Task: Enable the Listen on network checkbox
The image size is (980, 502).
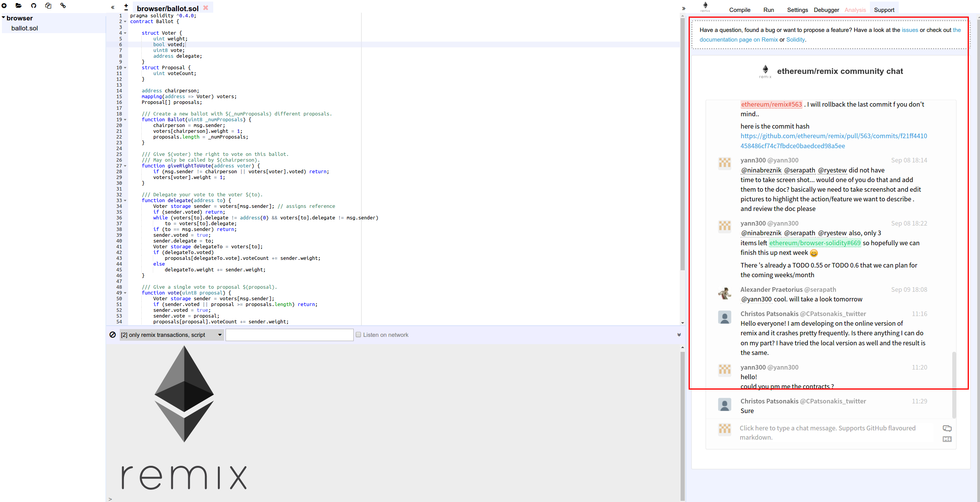Action: (x=358, y=335)
